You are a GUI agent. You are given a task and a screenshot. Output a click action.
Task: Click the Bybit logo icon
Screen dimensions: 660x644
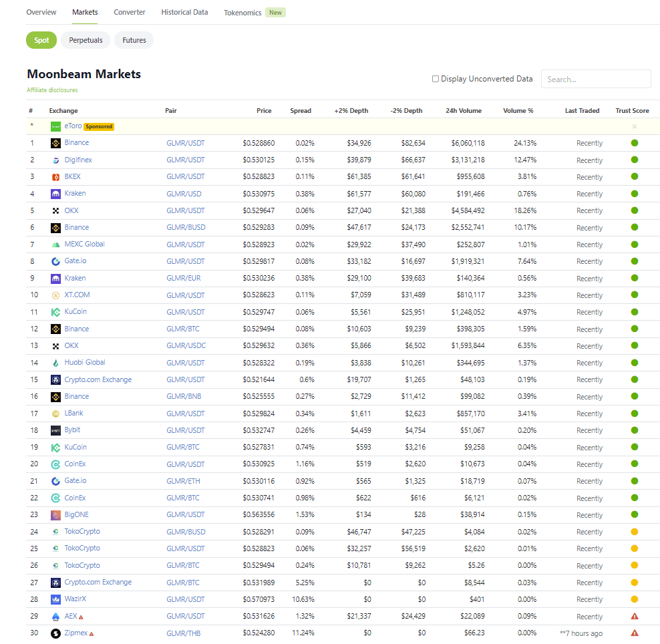(55, 431)
